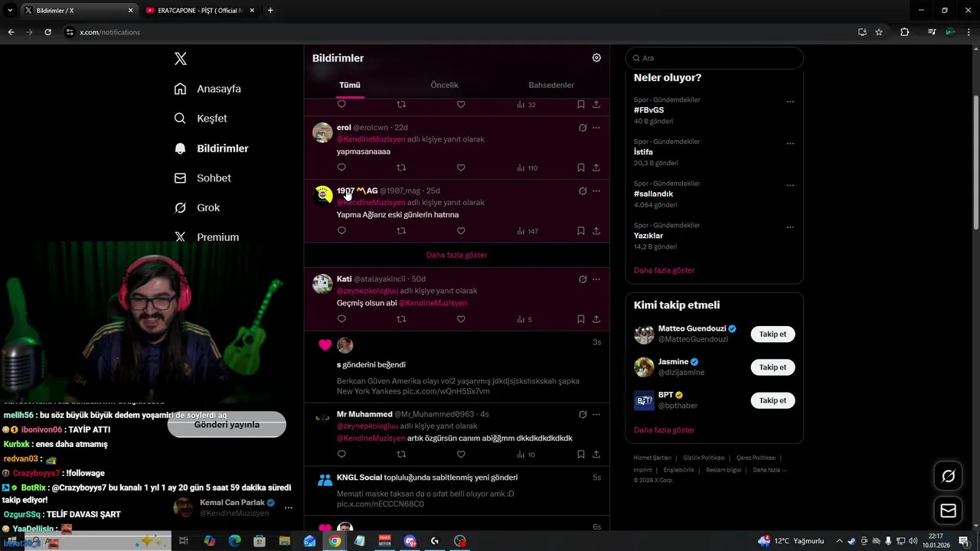View stats showing 110 on erol's post
The image size is (980, 551).
pos(527,168)
